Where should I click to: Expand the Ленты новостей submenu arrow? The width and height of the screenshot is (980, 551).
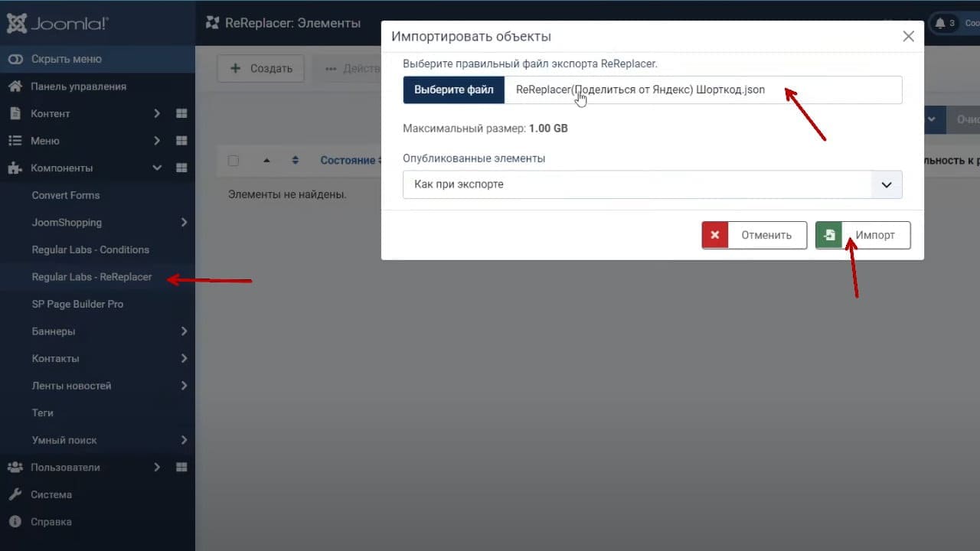[184, 386]
